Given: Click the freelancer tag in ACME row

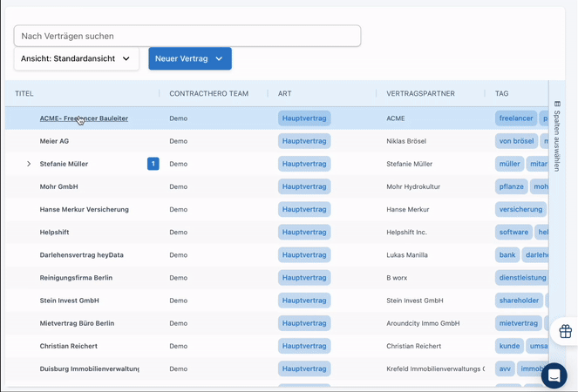Looking at the screenshot, I should tap(516, 118).
